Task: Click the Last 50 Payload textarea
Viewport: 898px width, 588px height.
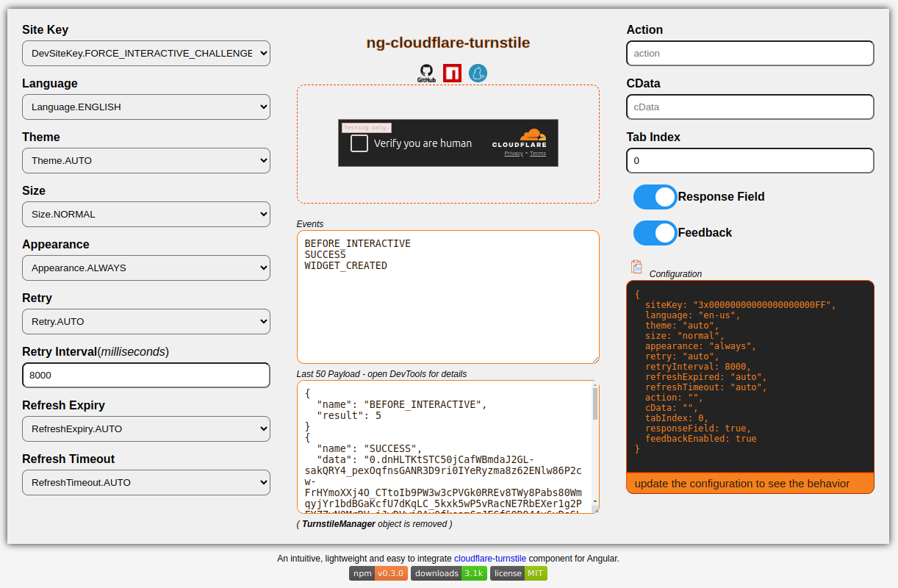Action: [x=448, y=447]
